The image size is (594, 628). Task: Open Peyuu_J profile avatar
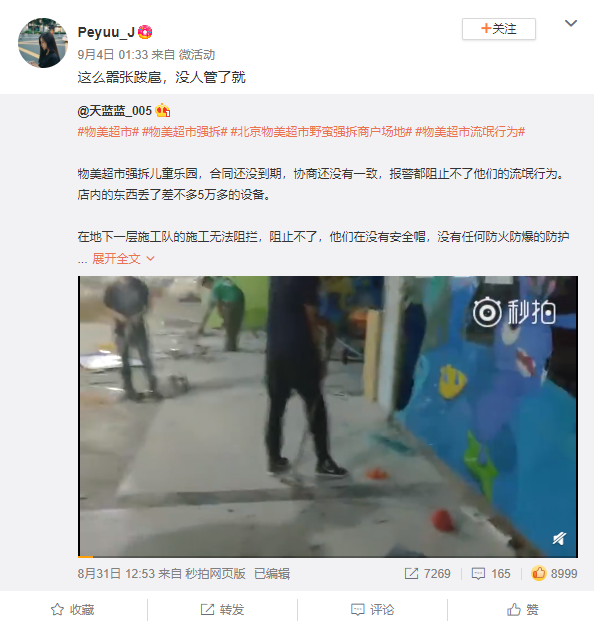tap(43, 43)
